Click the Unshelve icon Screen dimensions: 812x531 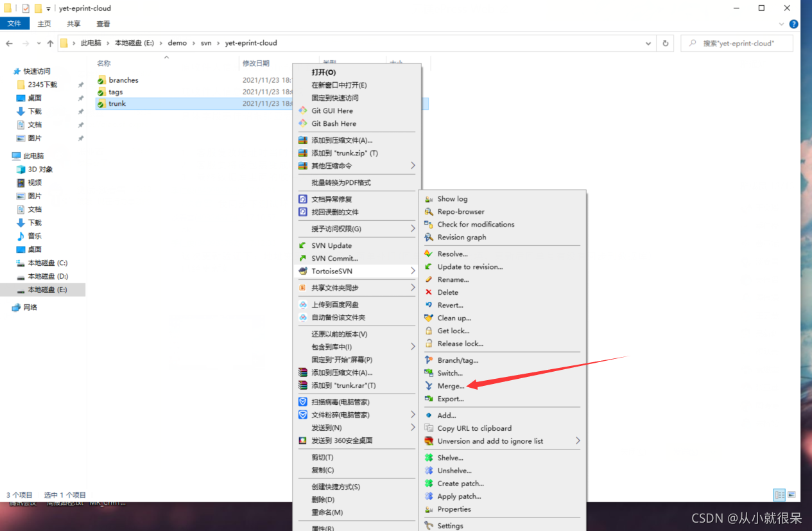click(429, 471)
